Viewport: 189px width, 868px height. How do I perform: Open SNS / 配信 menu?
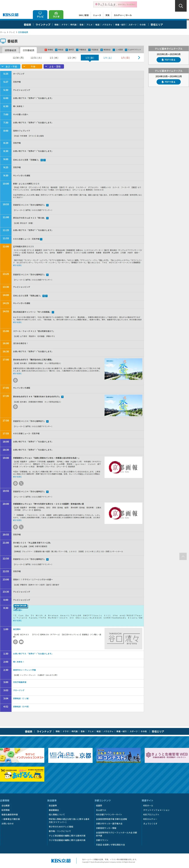[84, 15]
